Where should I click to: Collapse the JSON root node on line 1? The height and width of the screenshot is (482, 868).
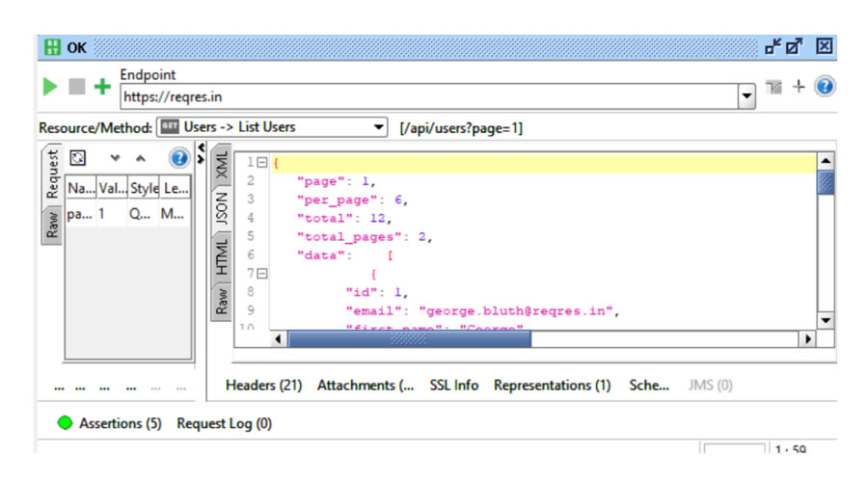[x=261, y=163]
